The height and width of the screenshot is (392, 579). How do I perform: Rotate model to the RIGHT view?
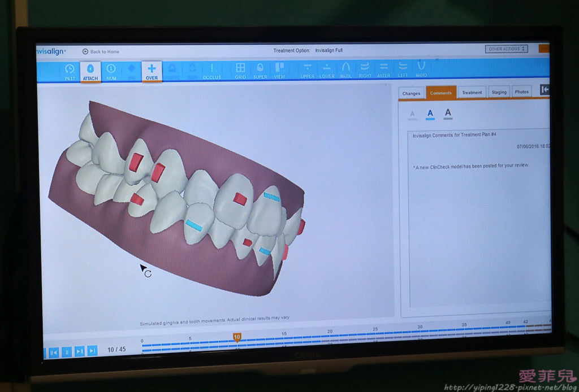(365, 70)
